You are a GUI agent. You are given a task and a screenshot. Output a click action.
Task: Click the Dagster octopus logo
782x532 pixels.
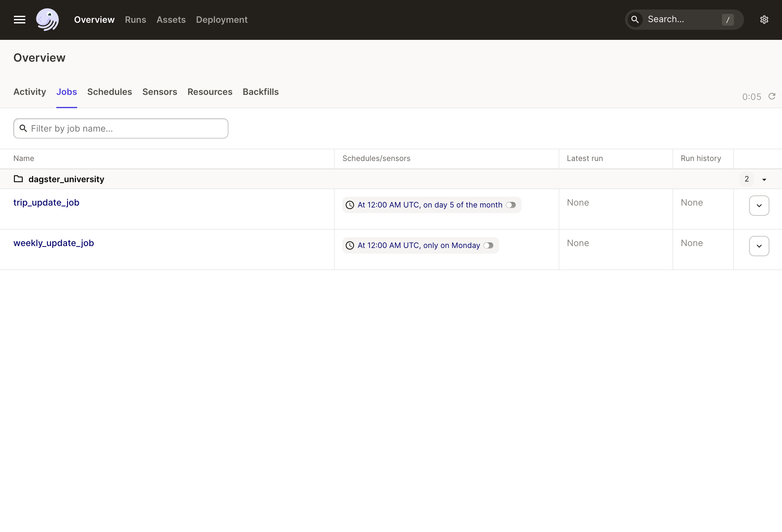[x=47, y=20]
